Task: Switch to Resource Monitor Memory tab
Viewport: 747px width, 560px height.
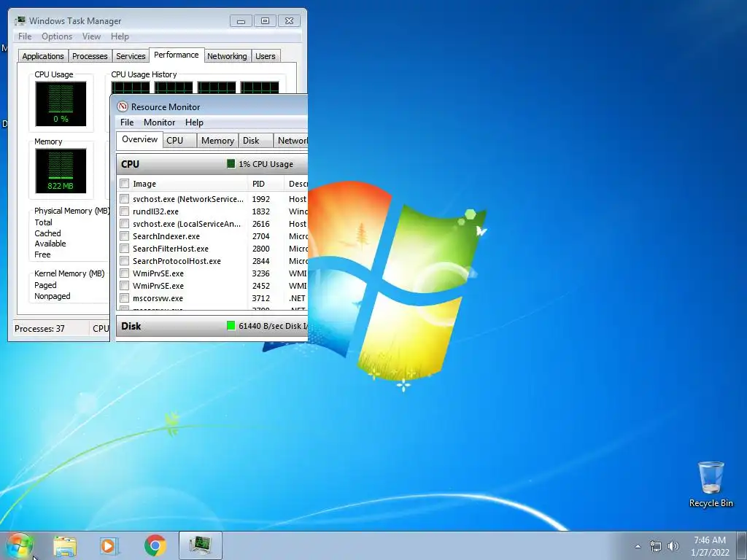Action: click(x=217, y=141)
